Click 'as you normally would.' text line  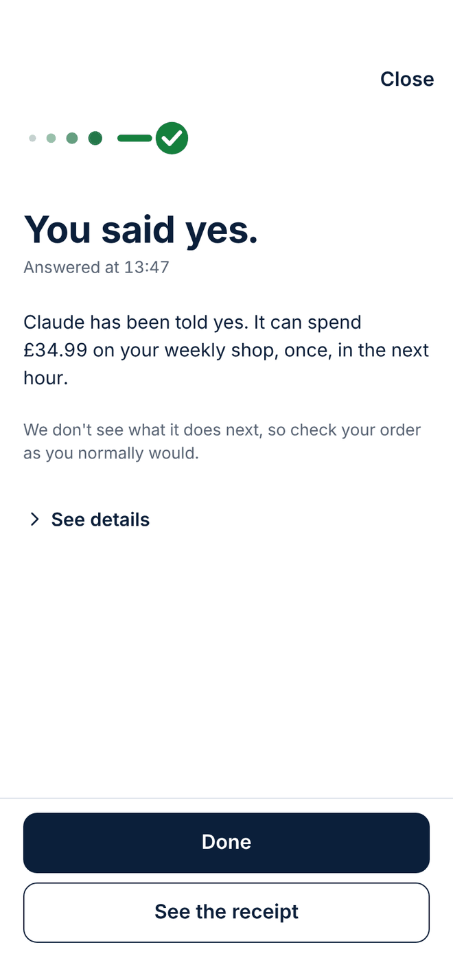111,454
